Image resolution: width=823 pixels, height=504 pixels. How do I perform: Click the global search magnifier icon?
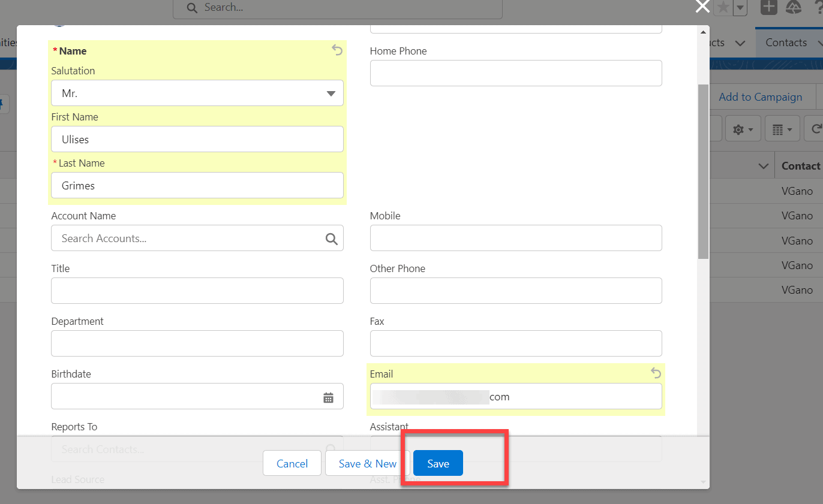[x=191, y=8]
